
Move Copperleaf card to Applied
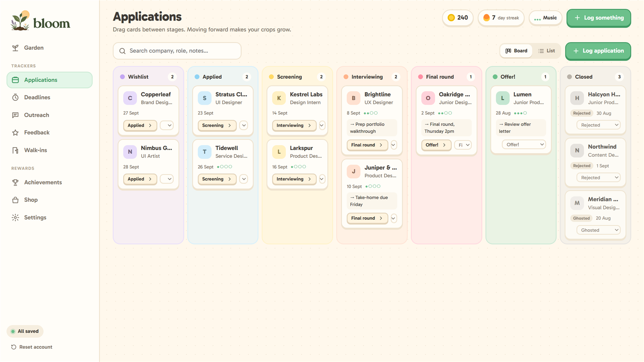click(x=140, y=125)
